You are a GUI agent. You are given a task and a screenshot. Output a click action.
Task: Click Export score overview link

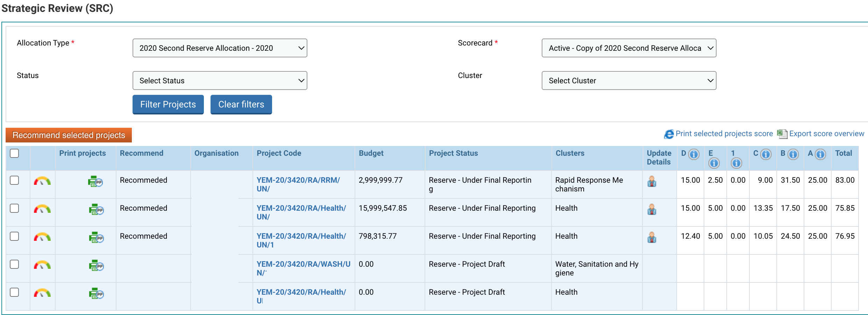[x=826, y=134]
